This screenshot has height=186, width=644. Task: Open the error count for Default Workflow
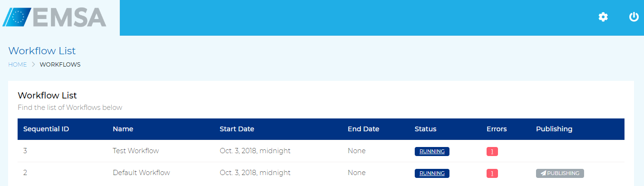click(492, 173)
